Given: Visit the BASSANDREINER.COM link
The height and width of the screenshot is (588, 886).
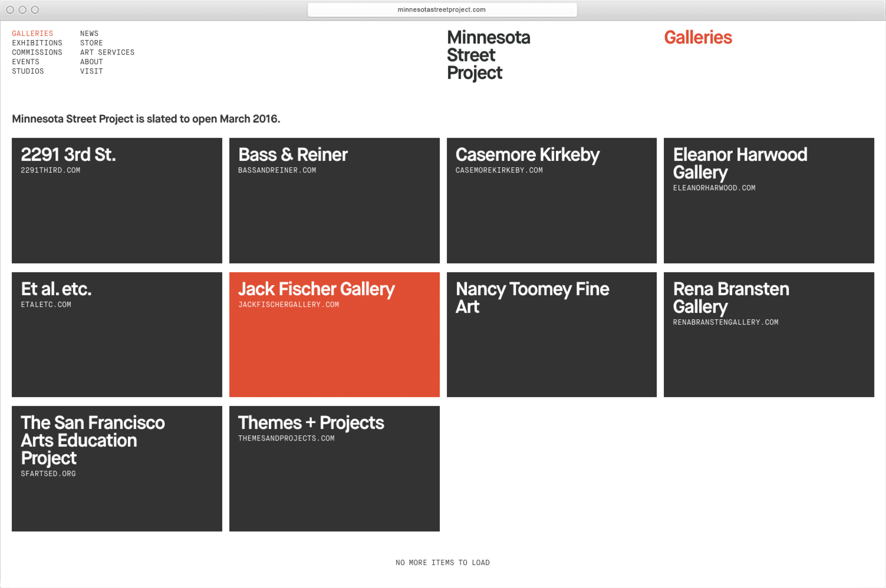Looking at the screenshot, I should (x=277, y=170).
